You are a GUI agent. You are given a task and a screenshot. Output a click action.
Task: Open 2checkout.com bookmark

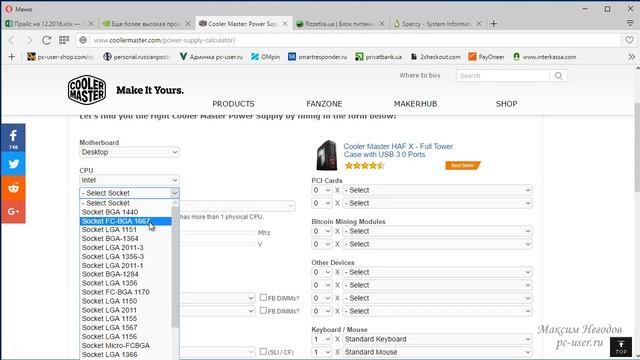tap(435, 57)
